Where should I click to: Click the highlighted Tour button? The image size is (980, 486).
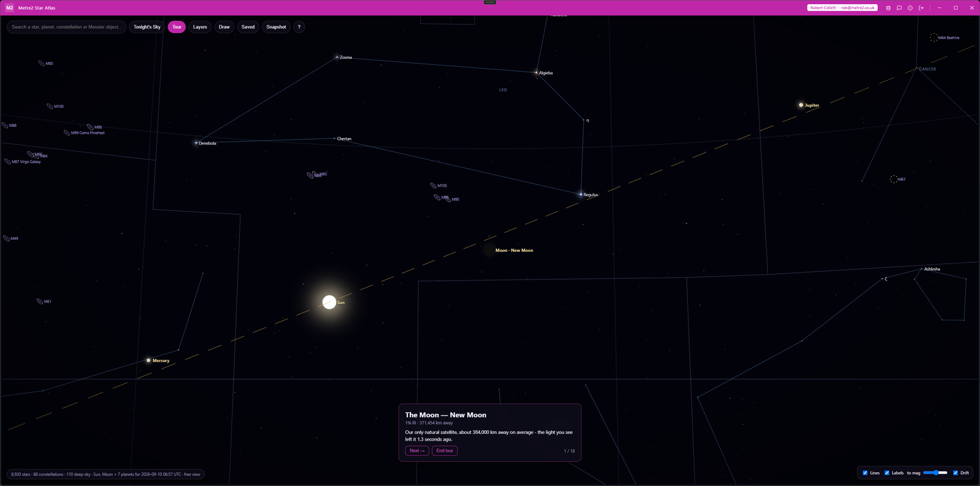[177, 27]
